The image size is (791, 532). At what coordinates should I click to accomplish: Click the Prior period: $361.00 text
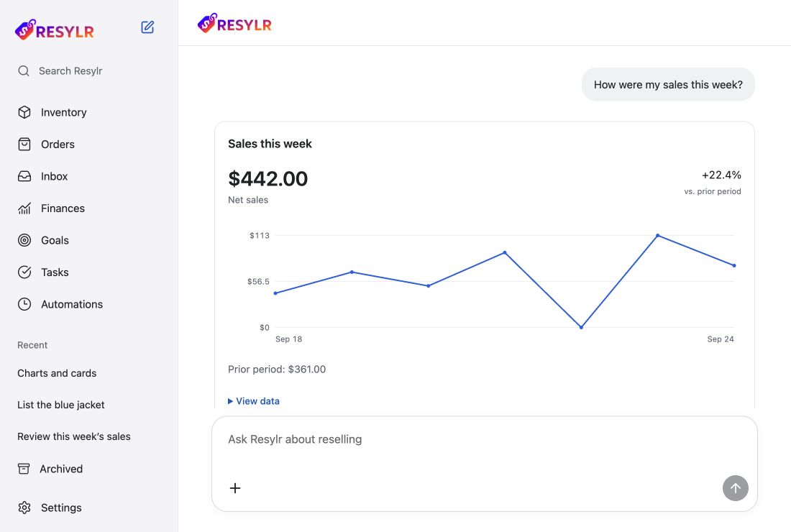coord(277,369)
